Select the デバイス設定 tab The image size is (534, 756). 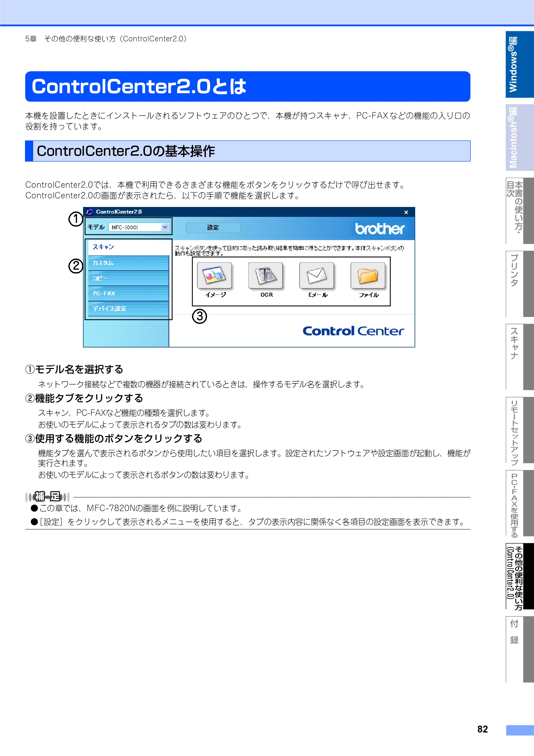click(128, 308)
